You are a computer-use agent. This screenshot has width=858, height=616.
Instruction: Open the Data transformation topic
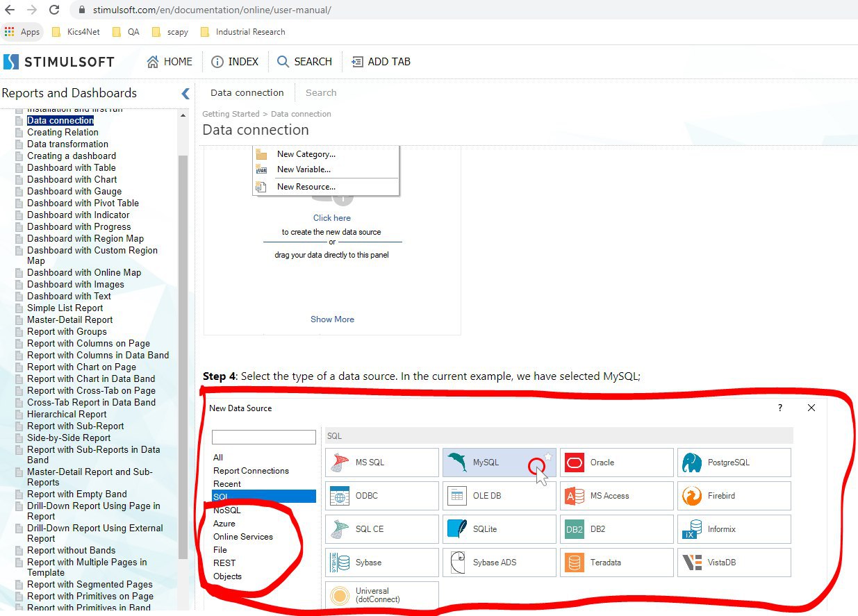[67, 144]
